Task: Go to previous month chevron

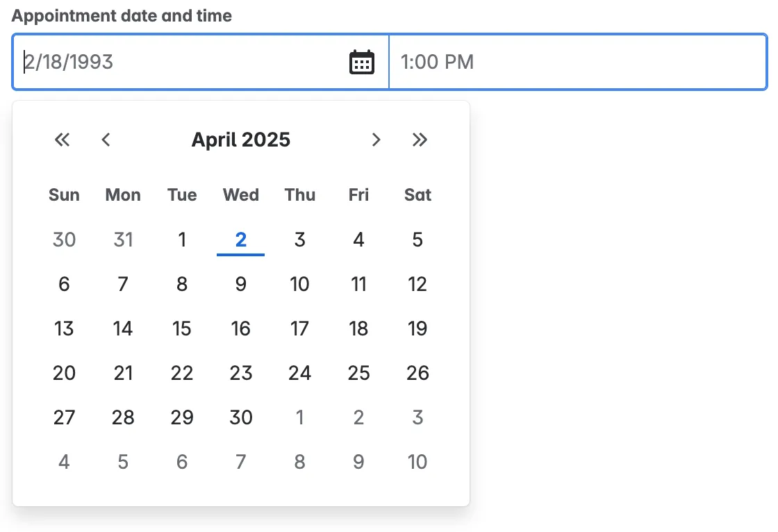Action: click(106, 140)
